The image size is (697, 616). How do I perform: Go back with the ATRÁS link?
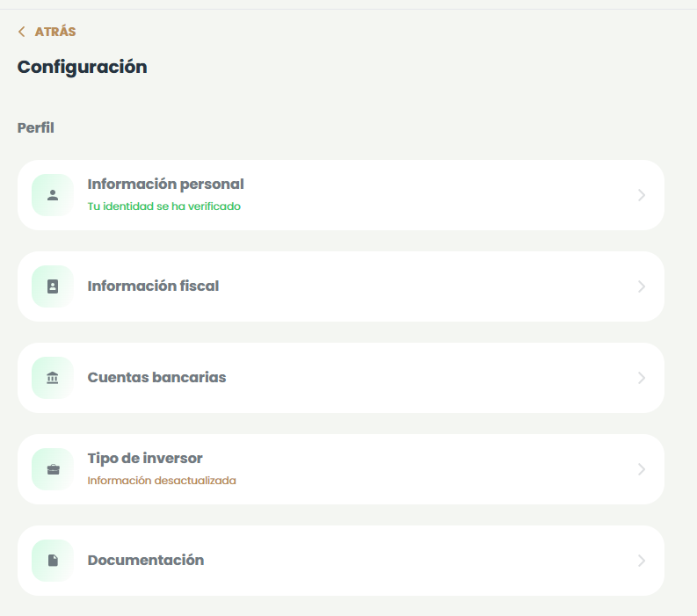(54, 32)
